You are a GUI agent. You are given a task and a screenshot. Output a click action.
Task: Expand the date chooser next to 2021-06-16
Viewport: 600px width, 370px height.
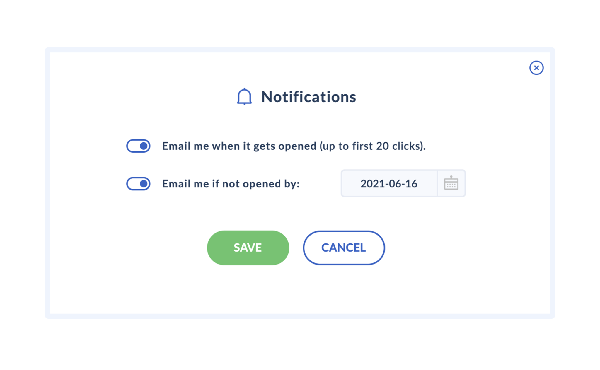[451, 183]
